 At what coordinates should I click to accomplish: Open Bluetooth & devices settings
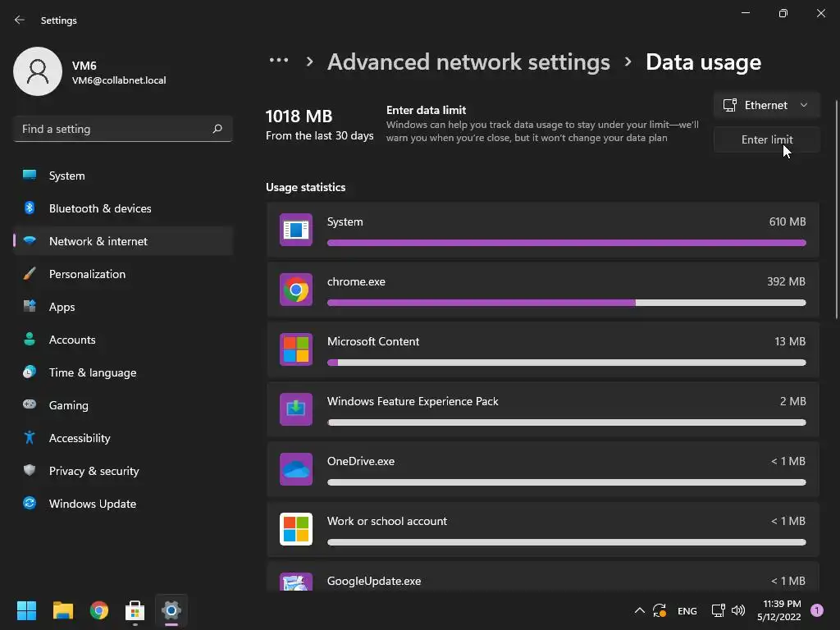pyautogui.click(x=100, y=208)
